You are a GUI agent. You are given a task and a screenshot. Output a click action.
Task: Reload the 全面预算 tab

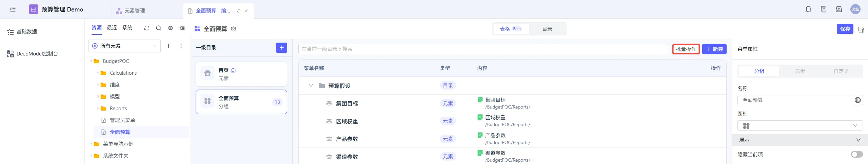click(239, 11)
